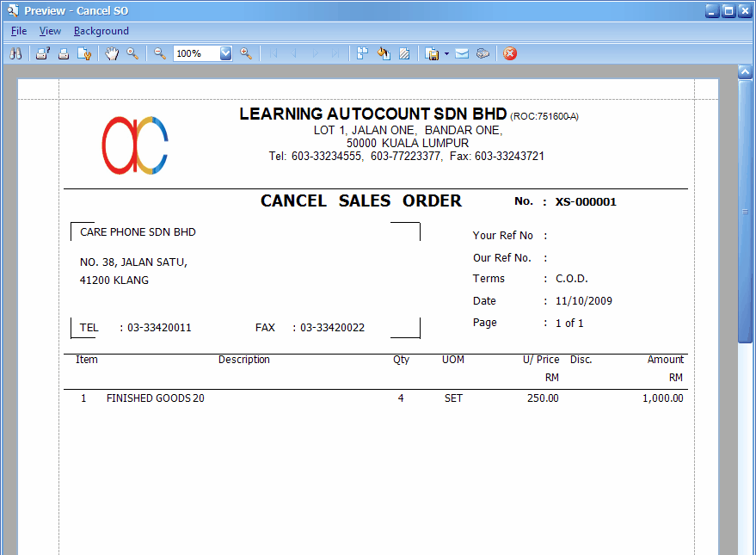Click the Disc. column header
The height and width of the screenshot is (555, 756).
click(581, 360)
